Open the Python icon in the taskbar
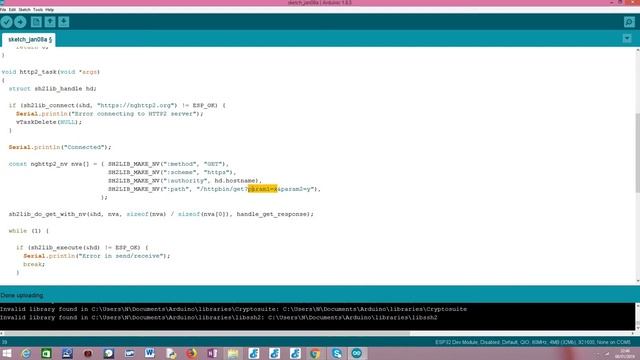Image resolution: width=640 pixels, height=360 pixels. [x=171, y=353]
